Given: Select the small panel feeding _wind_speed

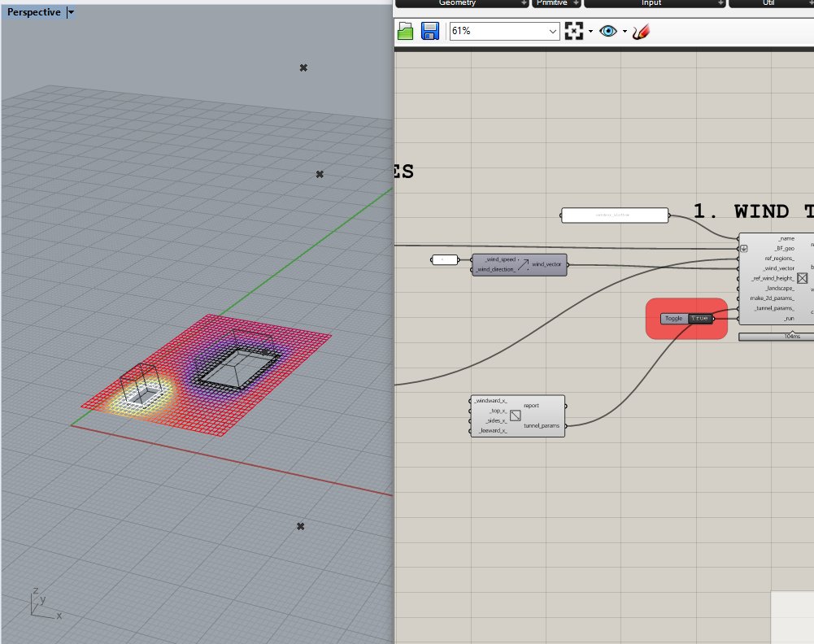Looking at the screenshot, I should 444,259.
